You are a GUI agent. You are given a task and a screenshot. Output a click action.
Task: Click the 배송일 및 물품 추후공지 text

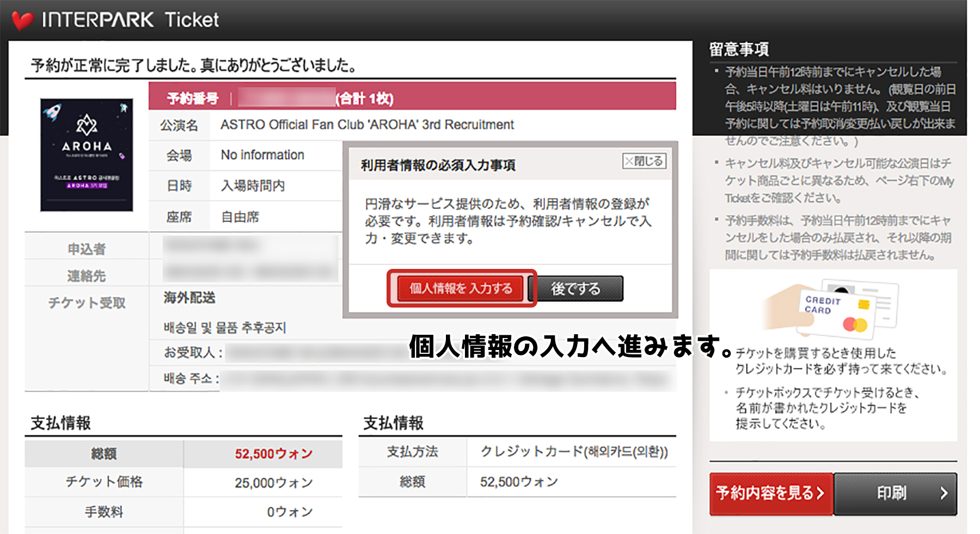[225, 328]
